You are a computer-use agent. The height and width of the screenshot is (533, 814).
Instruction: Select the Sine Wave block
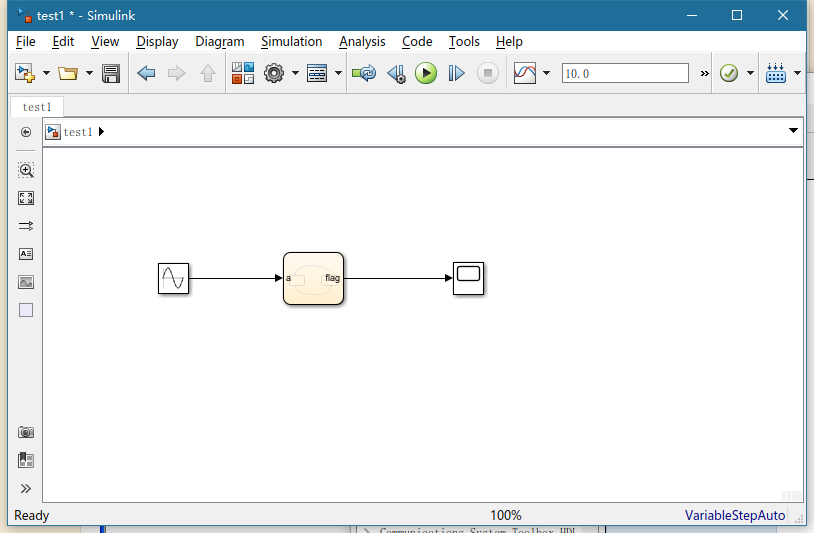click(173, 279)
